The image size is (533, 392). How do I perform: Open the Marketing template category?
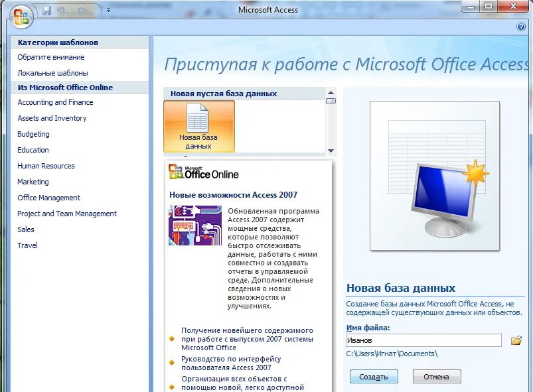pos(33,182)
